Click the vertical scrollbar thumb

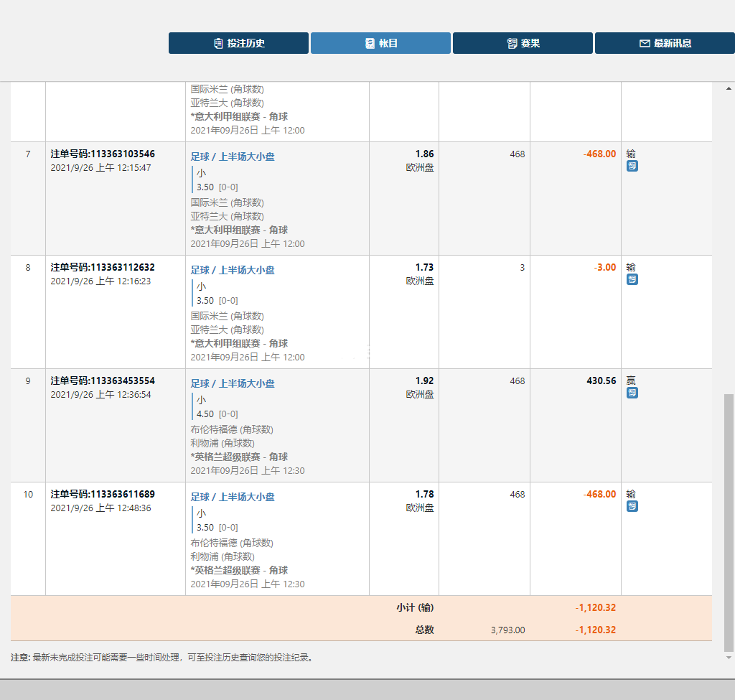(729, 521)
